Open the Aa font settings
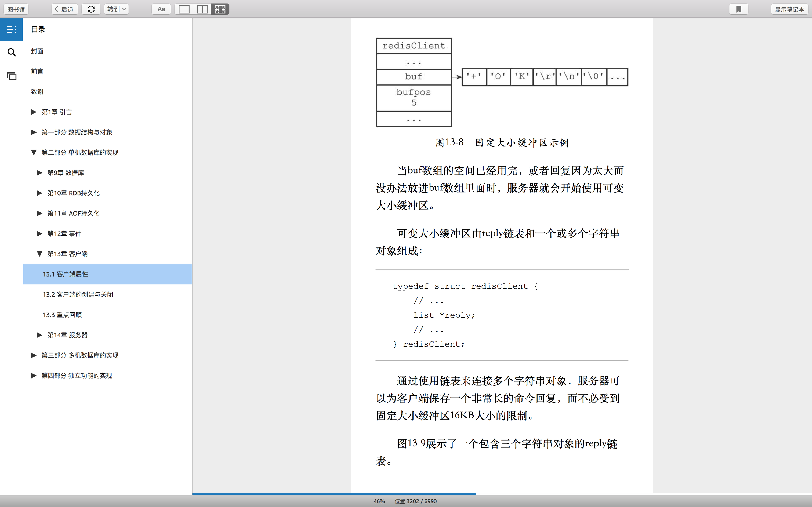Screen dimensions: 812x507 (x=161, y=9)
